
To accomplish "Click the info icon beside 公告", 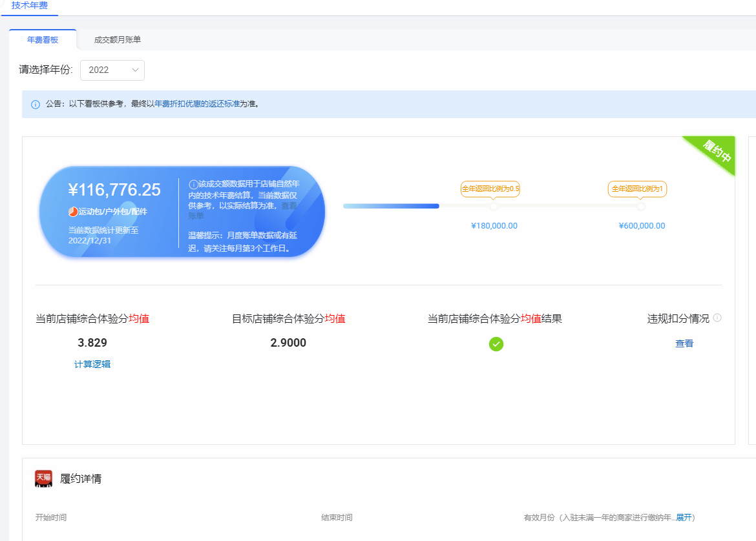I will click(x=35, y=104).
